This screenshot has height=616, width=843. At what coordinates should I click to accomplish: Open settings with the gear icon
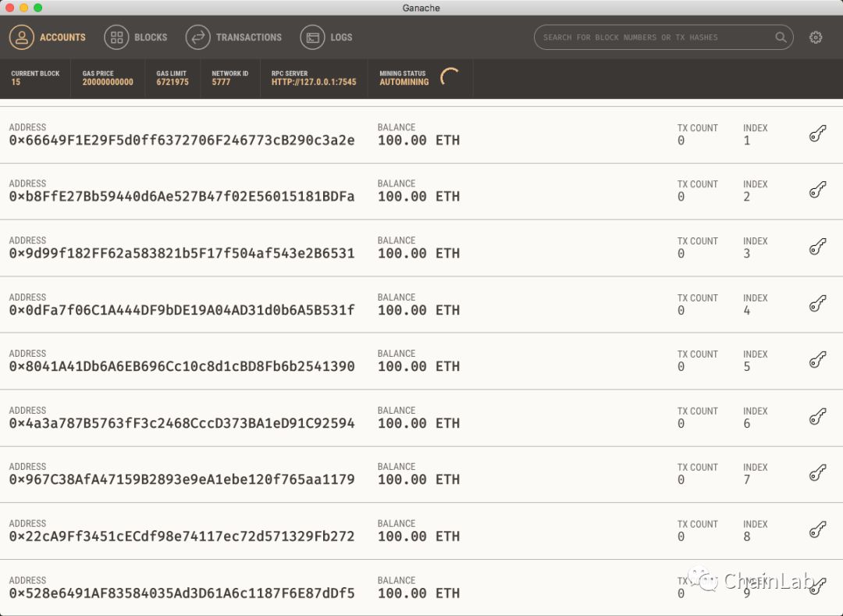(816, 37)
